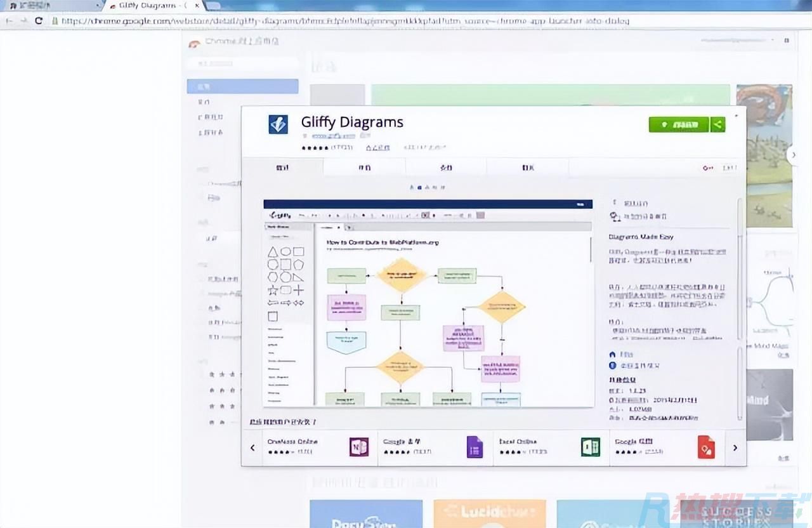The height and width of the screenshot is (528, 812).
Task: Close the Gliffy Diagrams browser tab
Action: (x=197, y=6)
